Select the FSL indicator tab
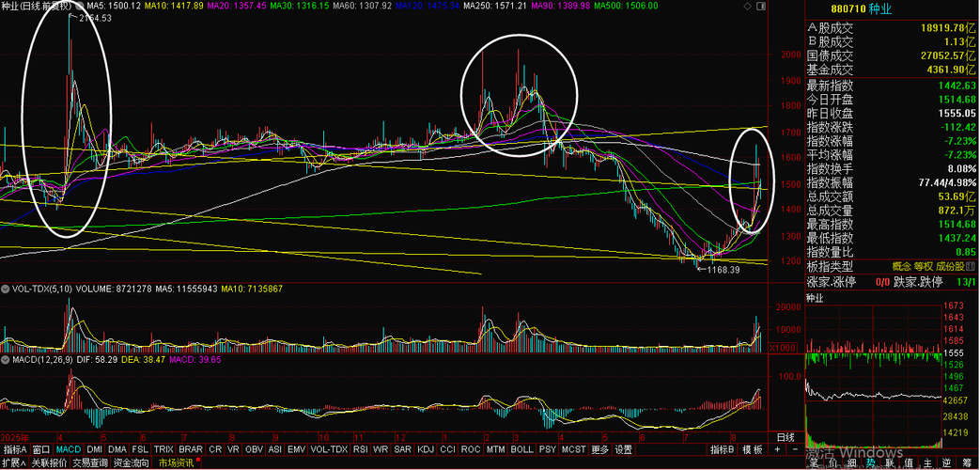 pos(140,449)
